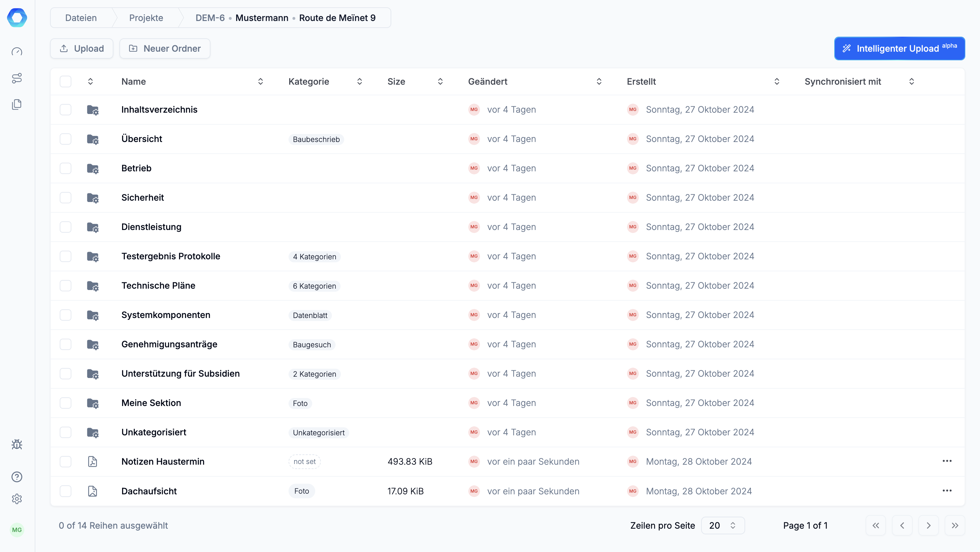Open the Unterstützung für Subsidien folder name

[181, 374]
